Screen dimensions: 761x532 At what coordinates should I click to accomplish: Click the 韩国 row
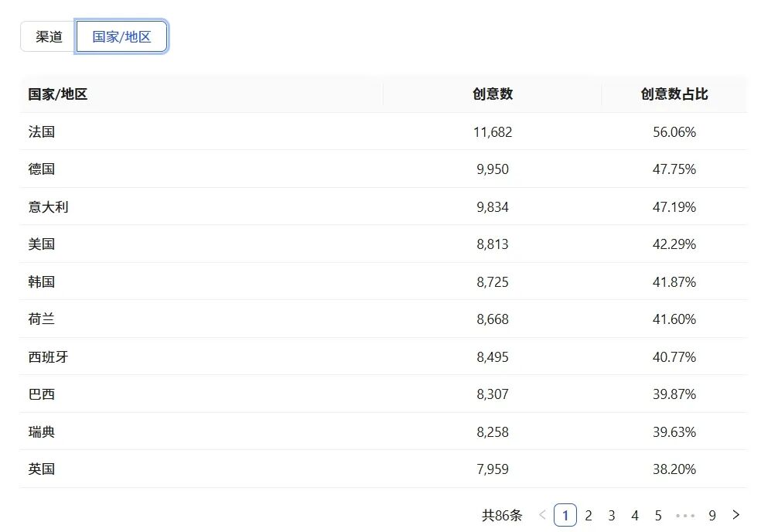(x=384, y=281)
